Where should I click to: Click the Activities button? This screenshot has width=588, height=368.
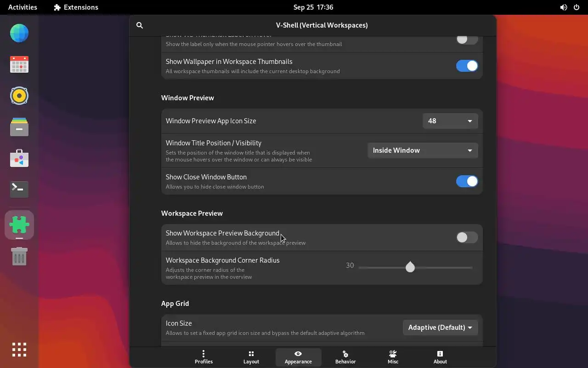[x=23, y=7]
